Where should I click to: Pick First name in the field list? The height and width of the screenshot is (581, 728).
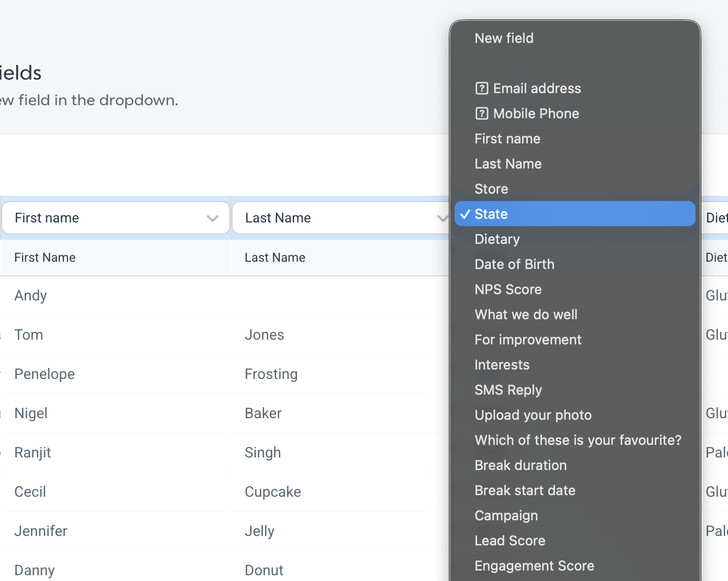(575, 139)
